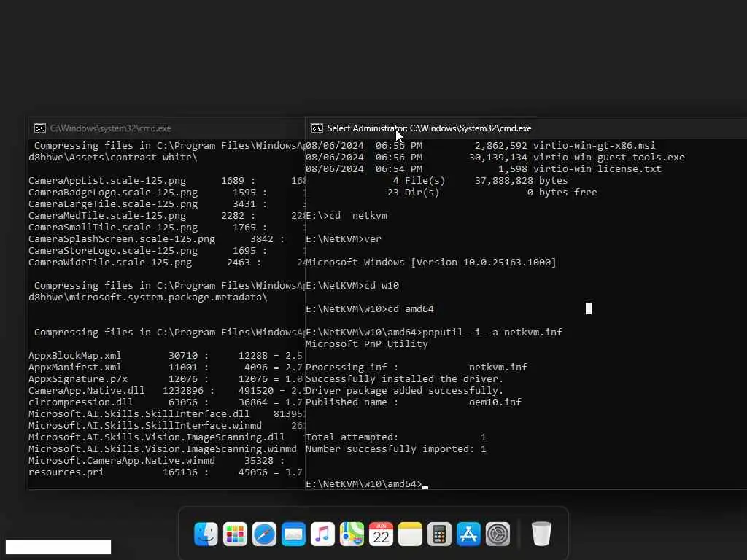The height and width of the screenshot is (560, 747).
Task: Launch Safari from the dock
Action: (x=264, y=534)
